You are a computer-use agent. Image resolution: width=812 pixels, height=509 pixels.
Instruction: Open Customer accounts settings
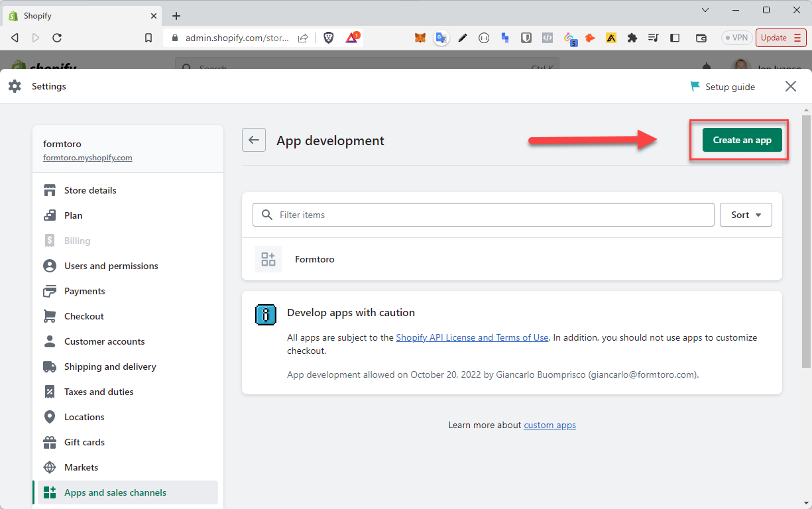128,341
